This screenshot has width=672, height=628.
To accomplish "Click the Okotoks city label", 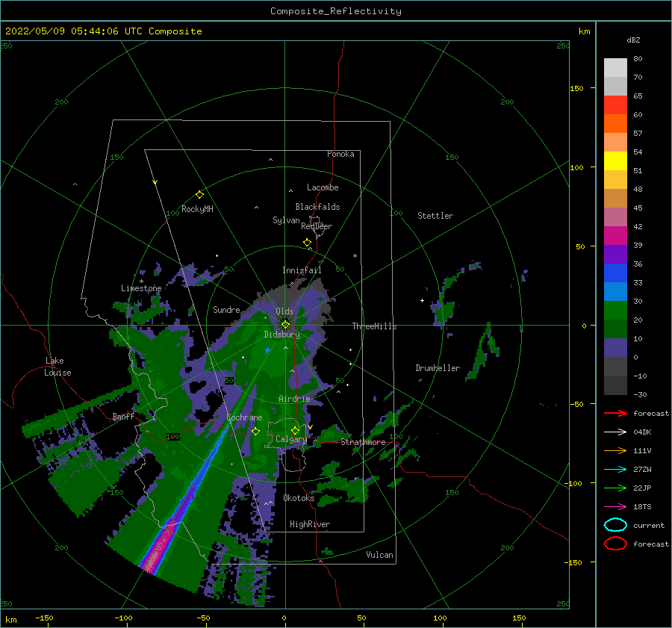I will tap(299, 497).
